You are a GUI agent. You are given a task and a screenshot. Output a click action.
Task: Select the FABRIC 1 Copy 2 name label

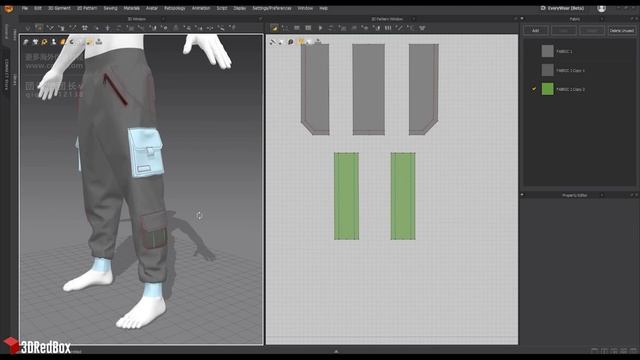571,89
